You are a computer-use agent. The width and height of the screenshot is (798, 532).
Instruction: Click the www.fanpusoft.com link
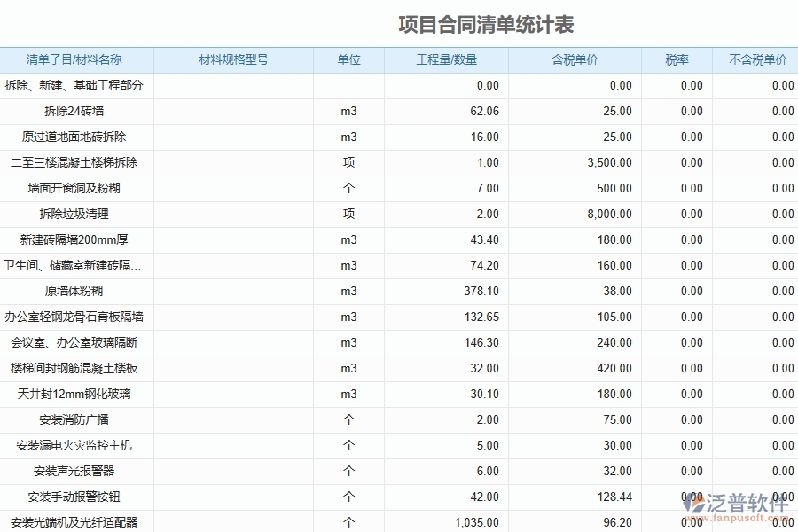(739, 516)
